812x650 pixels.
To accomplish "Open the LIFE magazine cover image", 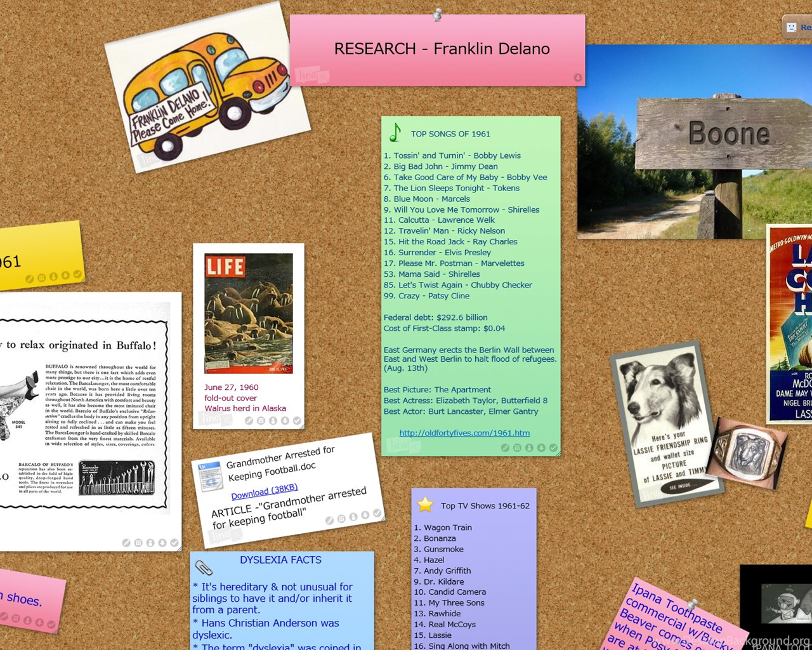I will pyautogui.click(x=249, y=314).
